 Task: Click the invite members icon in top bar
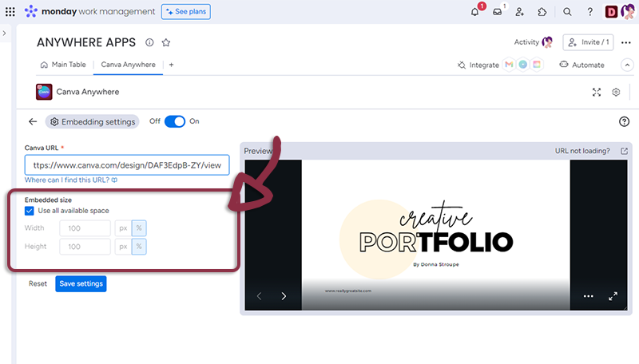click(x=520, y=12)
